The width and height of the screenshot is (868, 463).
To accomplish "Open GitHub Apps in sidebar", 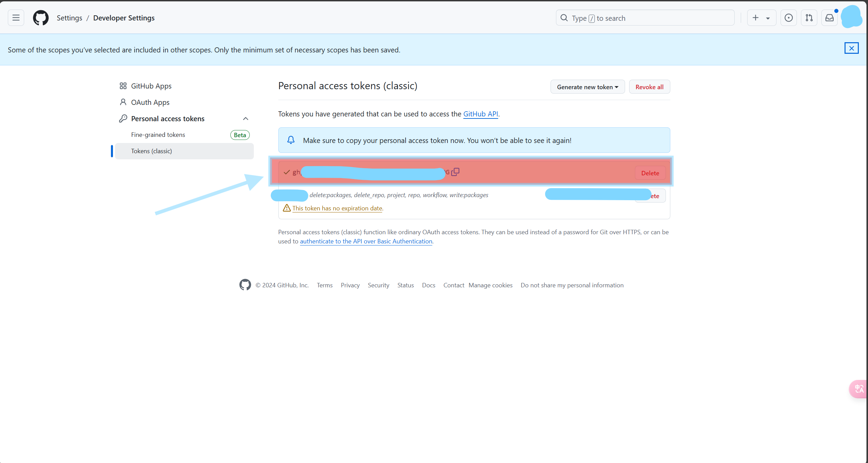I will tap(151, 86).
